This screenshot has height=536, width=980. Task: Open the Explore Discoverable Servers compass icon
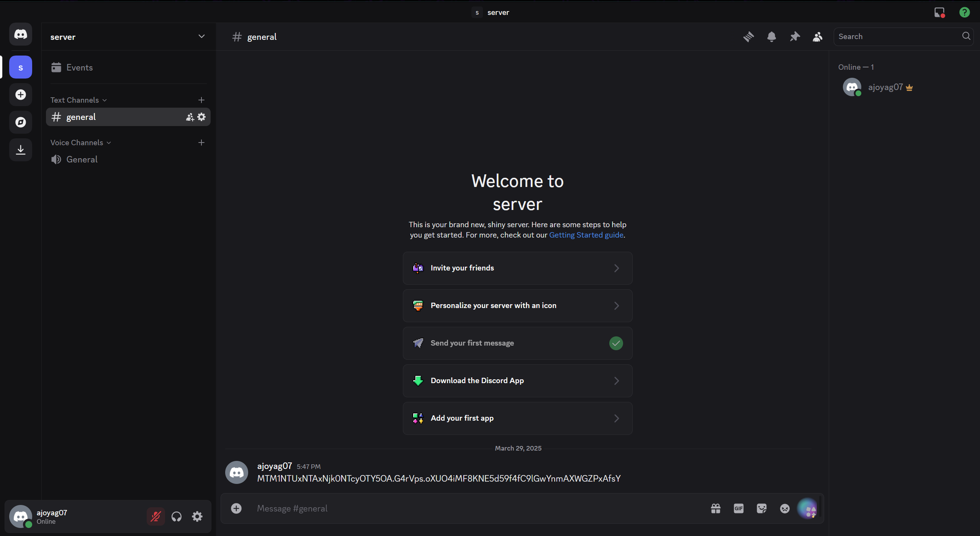20,122
